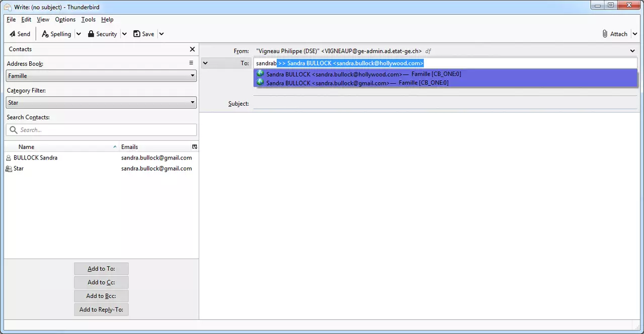Click the Send paper plane icon

13,34
